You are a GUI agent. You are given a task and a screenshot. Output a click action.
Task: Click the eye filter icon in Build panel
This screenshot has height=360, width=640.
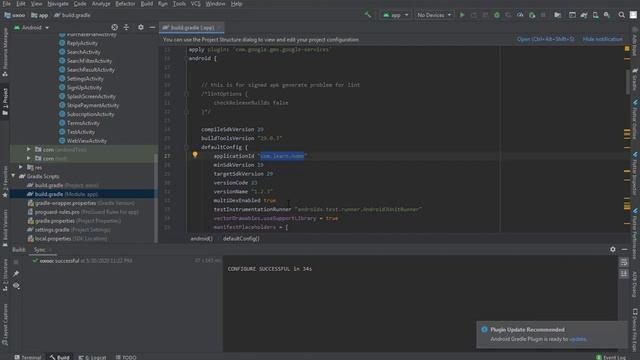16,286
